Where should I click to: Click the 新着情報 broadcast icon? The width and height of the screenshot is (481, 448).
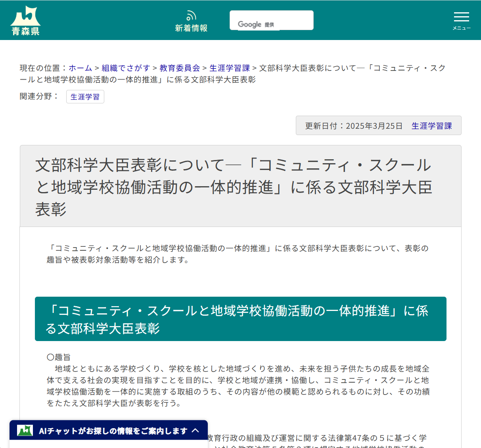(x=191, y=15)
